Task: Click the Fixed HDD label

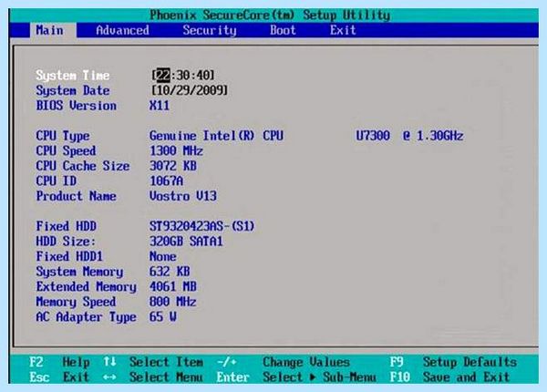Action: coord(67,226)
